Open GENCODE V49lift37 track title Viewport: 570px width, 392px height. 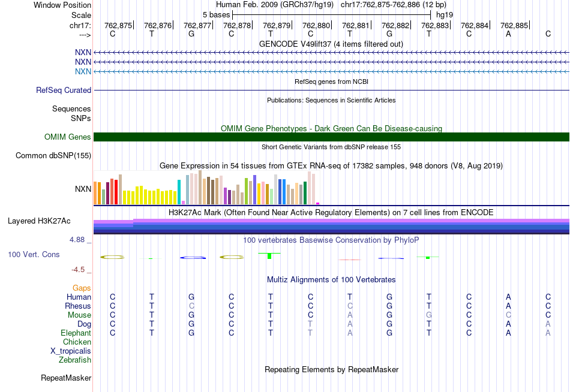pyautogui.click(x=331, y=44)
